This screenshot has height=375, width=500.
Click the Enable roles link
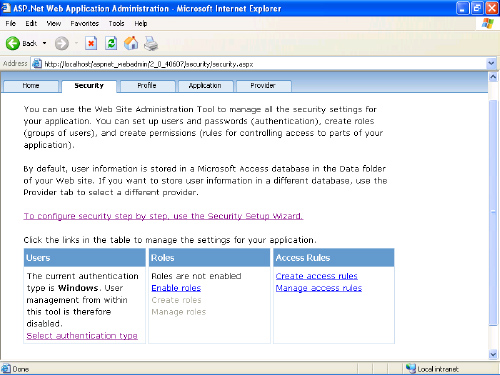coord(176,288)
